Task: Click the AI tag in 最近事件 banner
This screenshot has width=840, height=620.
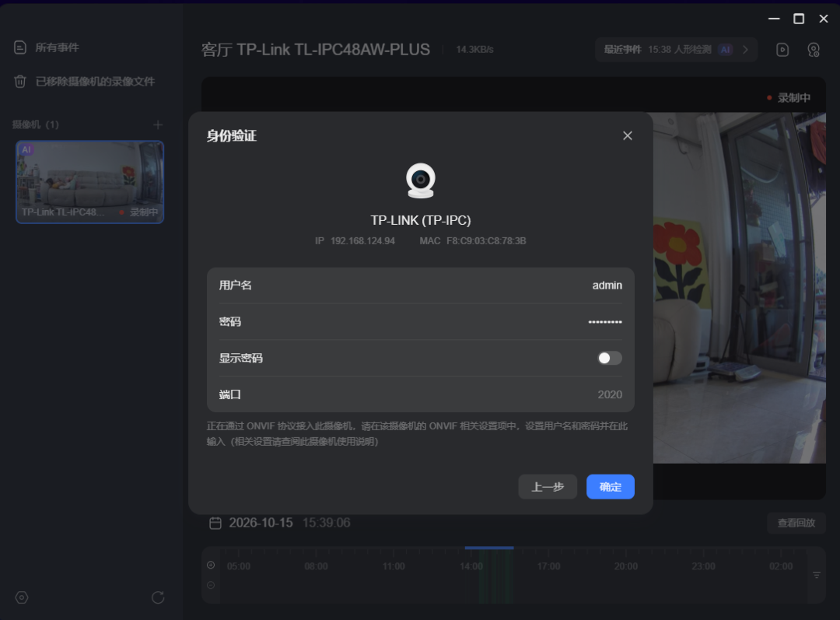Action: click(726, 50)
